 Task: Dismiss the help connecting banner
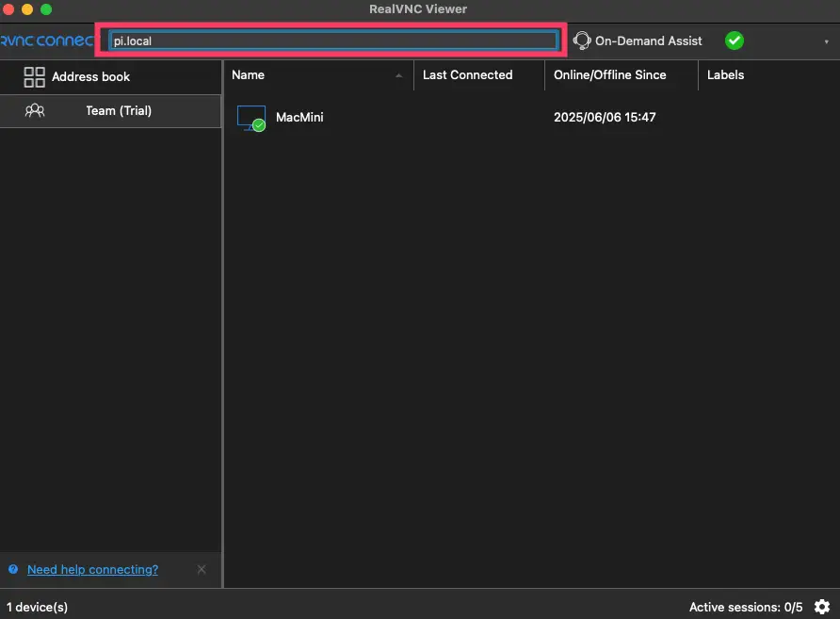202,569
